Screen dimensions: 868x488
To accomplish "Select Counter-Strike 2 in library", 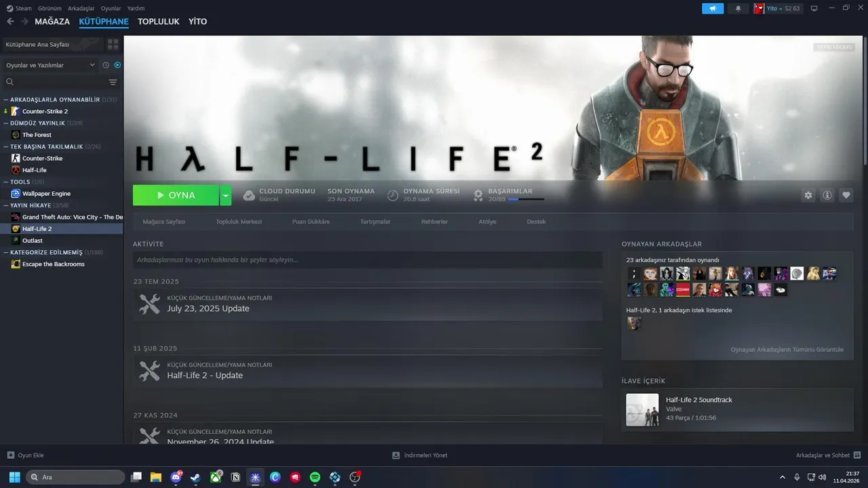I will pos(62,111).
